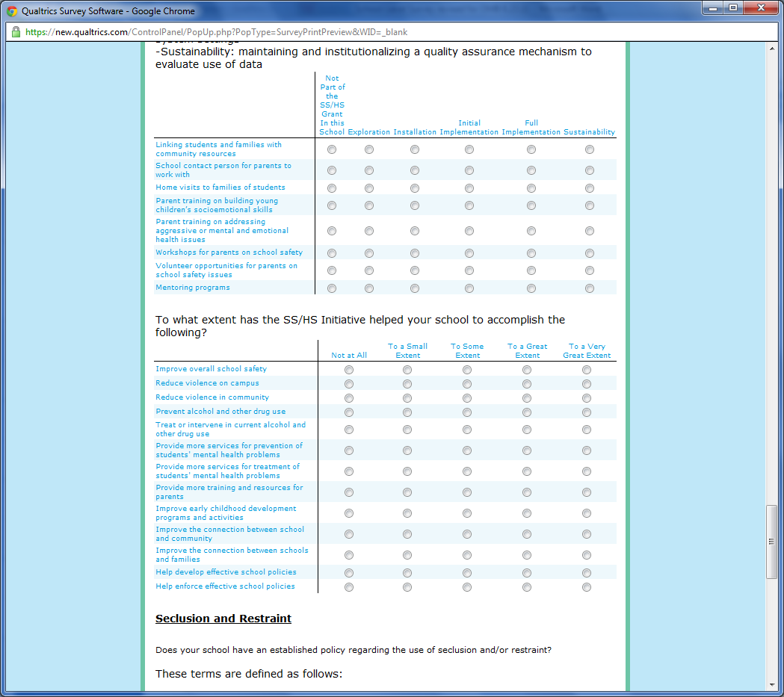Click the 'Help develop effective school policies' label
784x697 pixels.
[x=226, y=572]
